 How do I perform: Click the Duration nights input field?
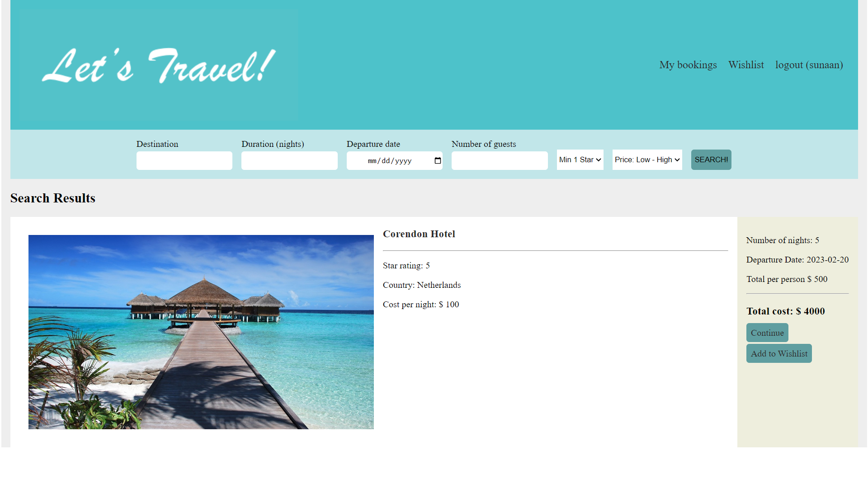289,160
